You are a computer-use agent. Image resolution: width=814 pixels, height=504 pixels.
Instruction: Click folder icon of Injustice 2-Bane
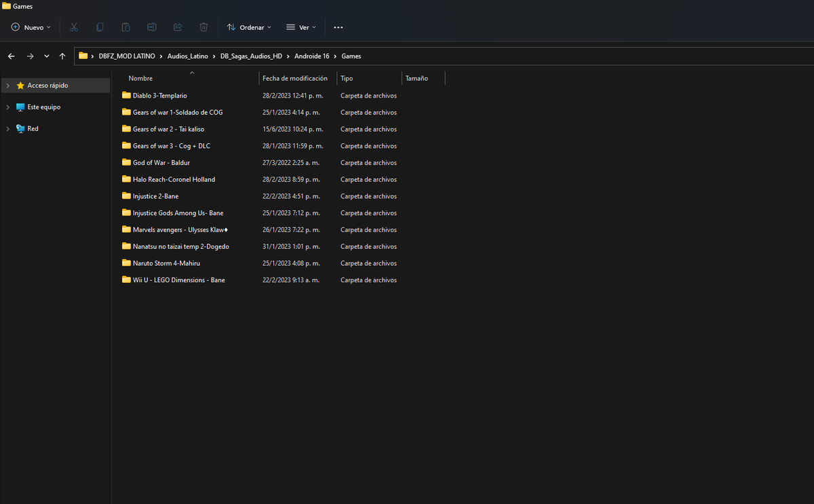point(126,195)
